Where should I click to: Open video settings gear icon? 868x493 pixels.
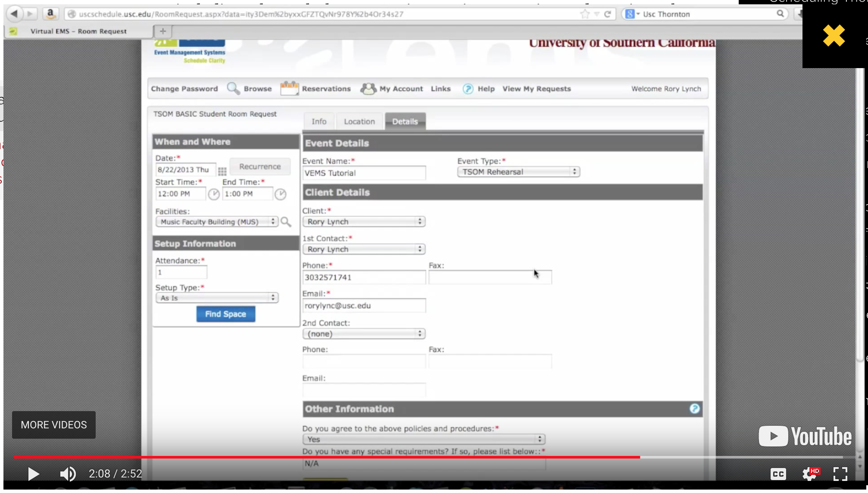point(810,474)
